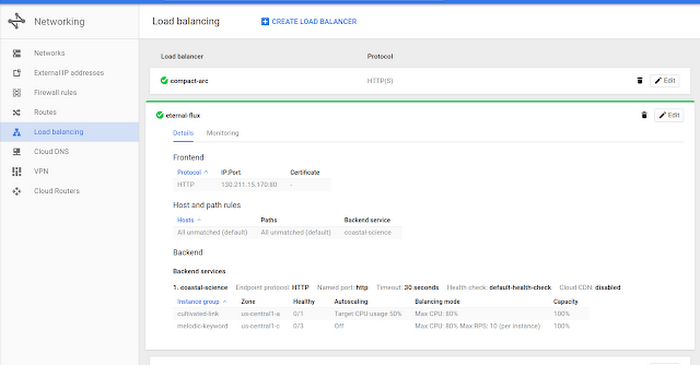The image size is (700, 365).
Task: Click the plus icon beside Create Load Balancer
Action: coord(265,21)
